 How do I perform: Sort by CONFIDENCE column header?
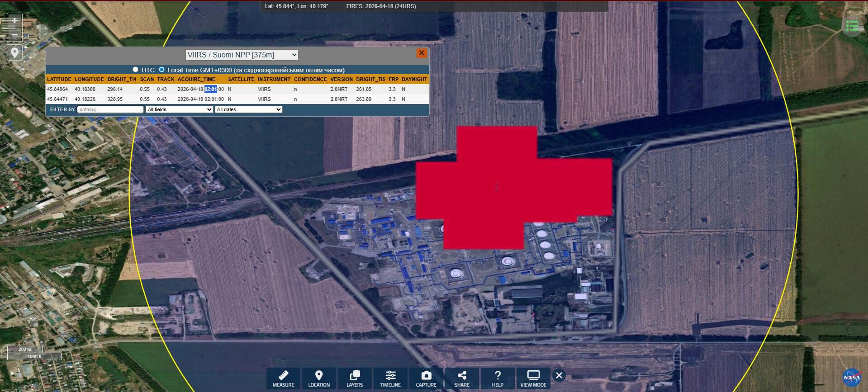pyautogui.click(x=310, y=79)
